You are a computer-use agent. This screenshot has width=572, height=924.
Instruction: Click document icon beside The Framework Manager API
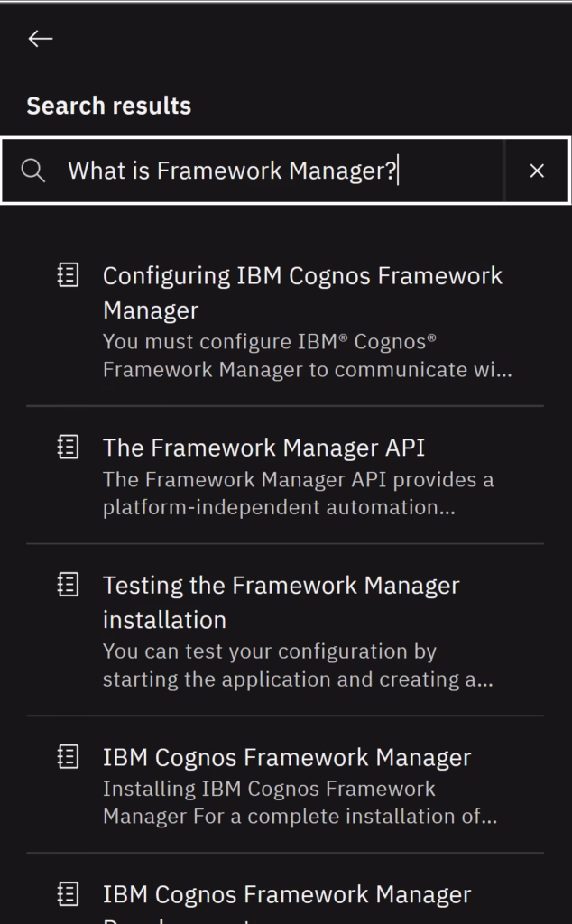(x=68, y=447)
